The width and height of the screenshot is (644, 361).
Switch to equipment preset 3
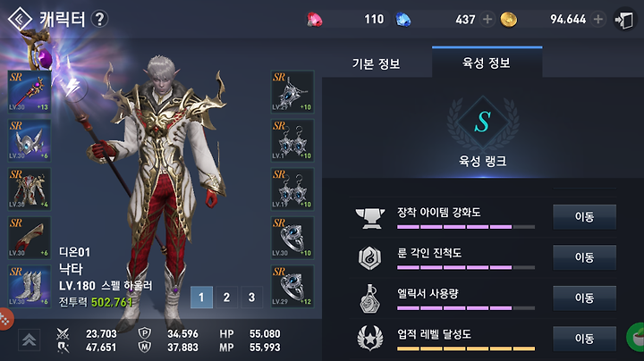tap(251, 297)
